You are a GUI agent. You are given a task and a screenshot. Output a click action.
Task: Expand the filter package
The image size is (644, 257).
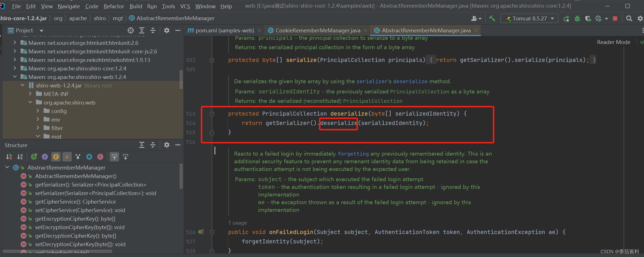click(38, 128)
